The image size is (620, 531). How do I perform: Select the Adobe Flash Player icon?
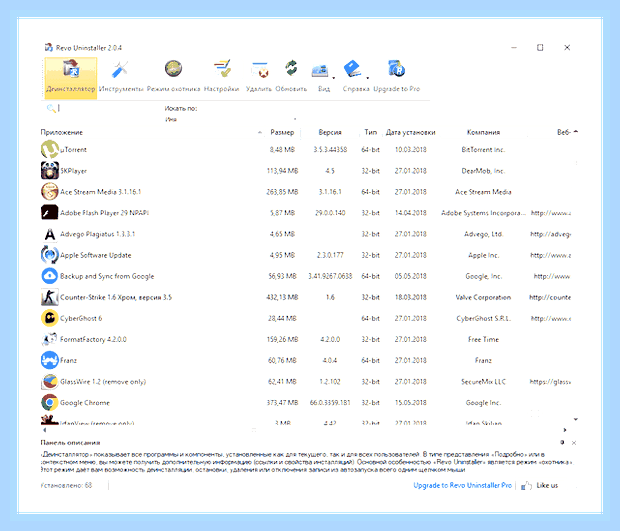point(49,212)
